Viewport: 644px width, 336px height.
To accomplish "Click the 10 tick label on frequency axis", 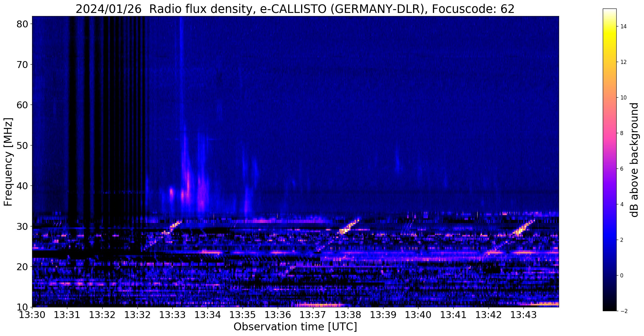I will (x=22, y=307).
